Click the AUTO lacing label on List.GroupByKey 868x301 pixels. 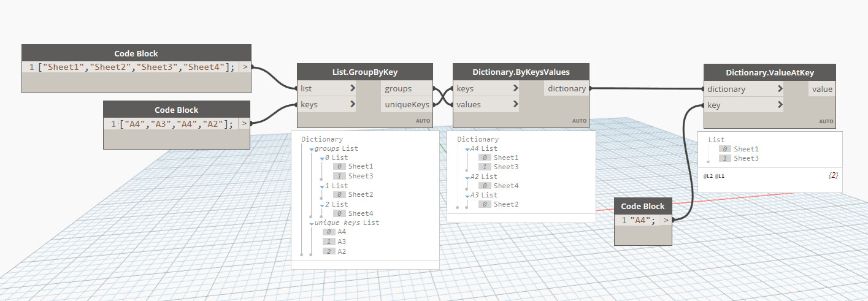pos(423,121)
